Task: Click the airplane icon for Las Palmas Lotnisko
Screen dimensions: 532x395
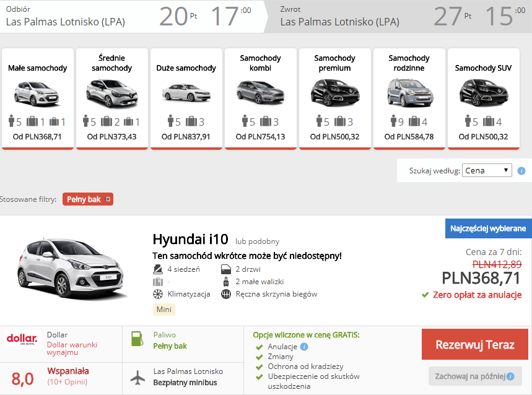Action: tap(137, 378)
